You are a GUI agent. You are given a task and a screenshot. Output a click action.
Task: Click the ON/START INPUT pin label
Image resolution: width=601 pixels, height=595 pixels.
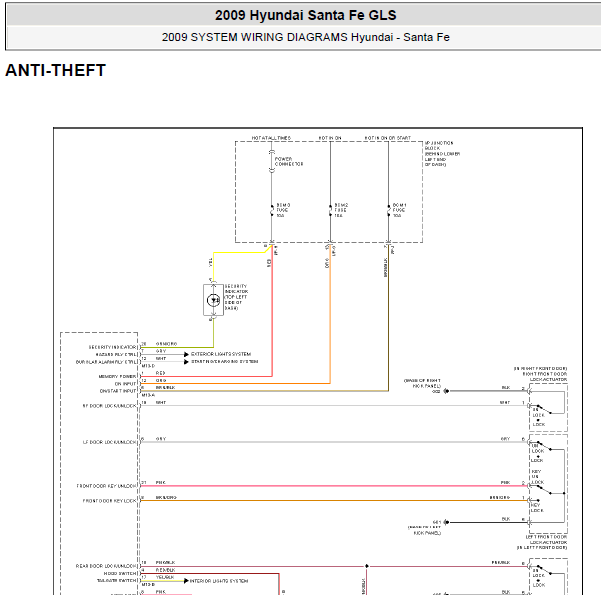click(x=118, y=391)
